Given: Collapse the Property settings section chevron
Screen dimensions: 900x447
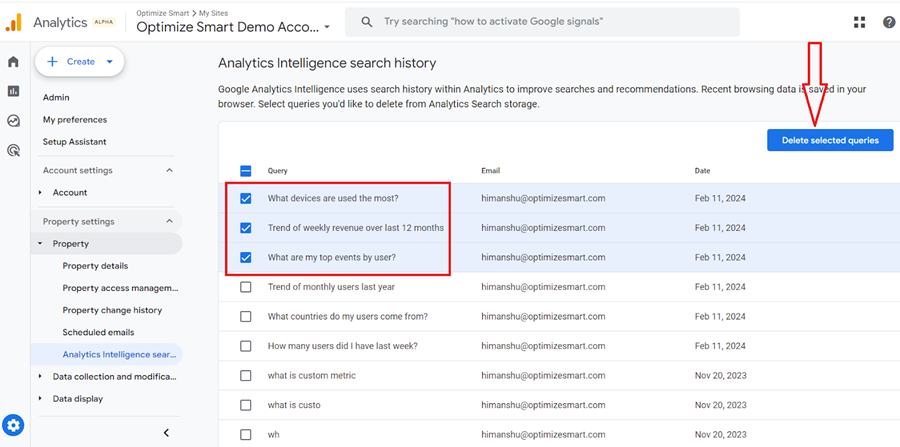Looking at the screenshot, I should coord(169,221).
